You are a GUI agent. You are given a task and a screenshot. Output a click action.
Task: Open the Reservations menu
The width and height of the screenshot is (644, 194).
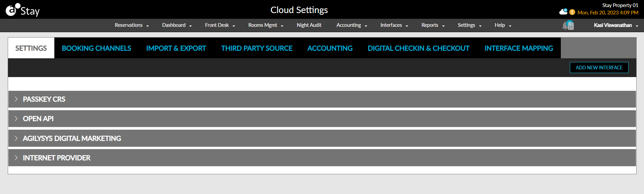[132, 25]
